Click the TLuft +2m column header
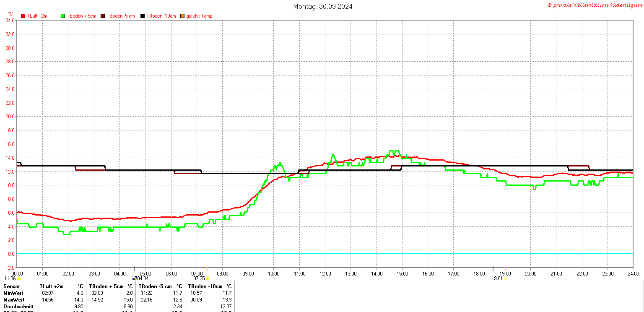644x312 pixels. [52, 286]
